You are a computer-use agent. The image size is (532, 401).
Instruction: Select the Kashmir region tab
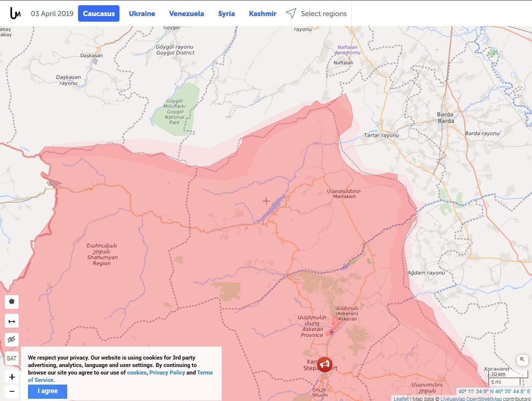click(x=262, y=13)
